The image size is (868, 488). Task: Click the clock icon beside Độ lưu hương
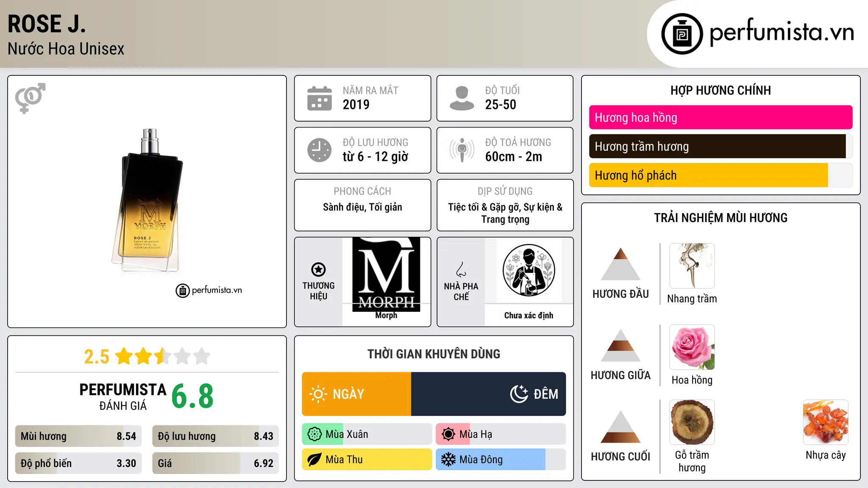(x=320, y=150)
